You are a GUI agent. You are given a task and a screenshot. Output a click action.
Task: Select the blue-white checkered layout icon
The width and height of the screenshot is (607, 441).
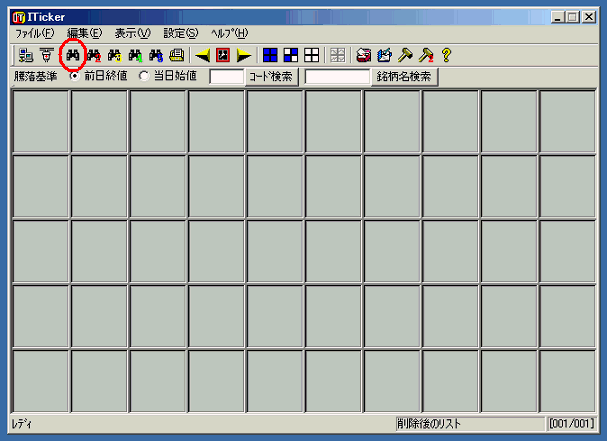pos(291,55)
